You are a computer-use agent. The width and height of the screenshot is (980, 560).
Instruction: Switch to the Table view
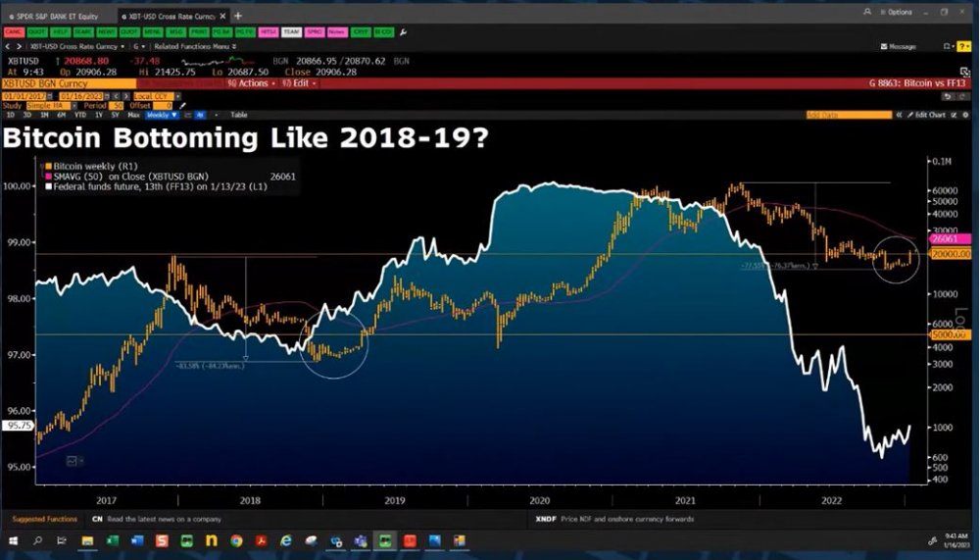[x=238, y=115]
